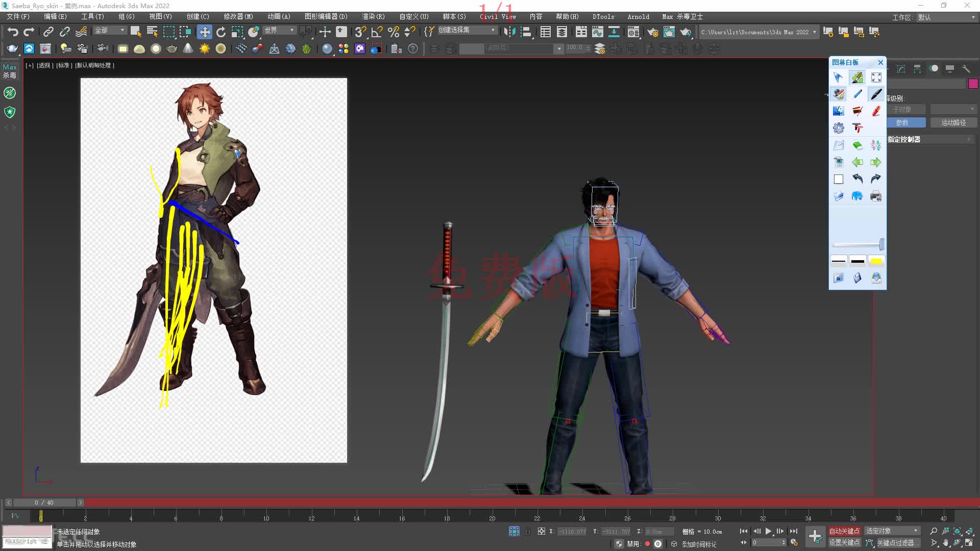
Task: Click the Mirror tool icon
Action: (509, 32)
